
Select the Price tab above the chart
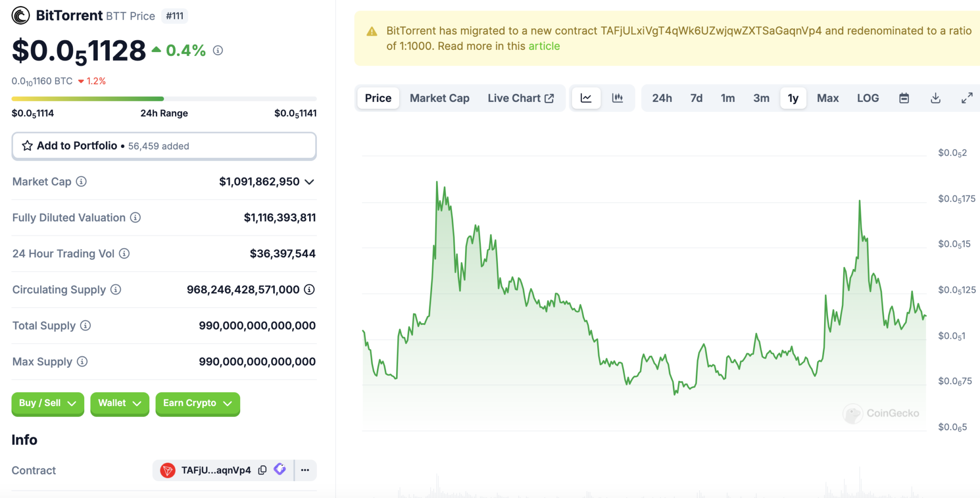(x=378, y=98)
